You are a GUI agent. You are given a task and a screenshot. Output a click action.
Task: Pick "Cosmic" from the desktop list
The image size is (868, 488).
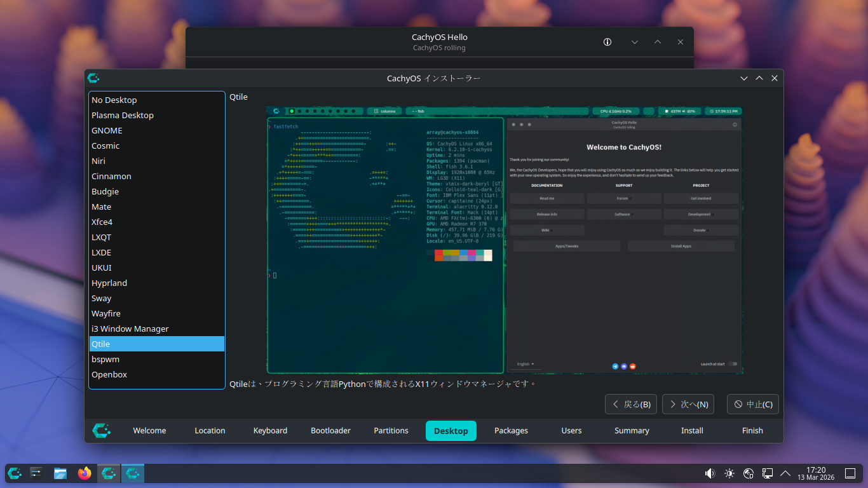157,146
